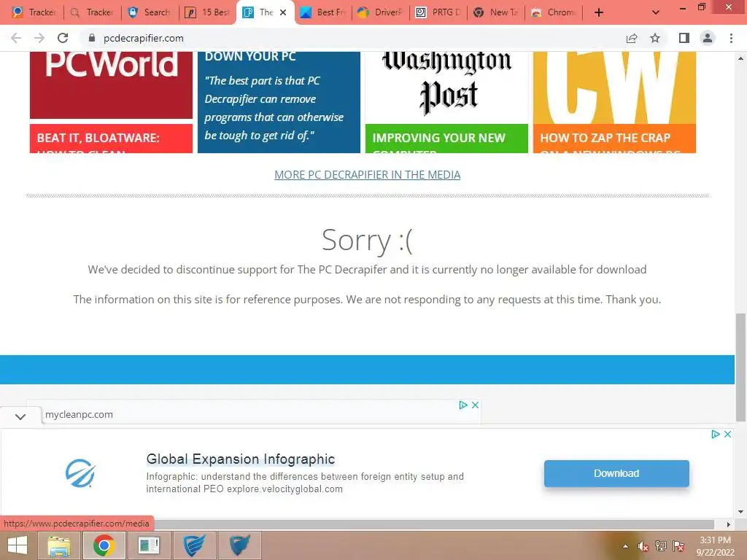Collapse the bottom ad with chevron
Screen dimensions: 747x560
(x=20, y=416)
